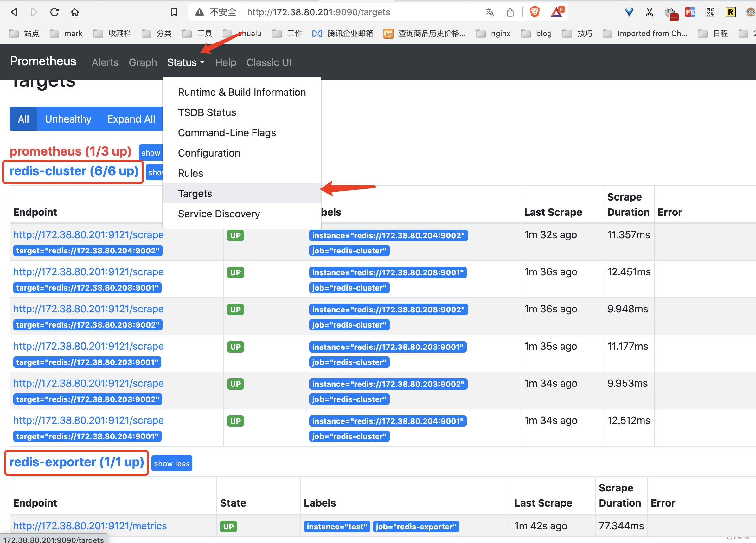Click the bookmark icon left of the address bar
The height and width of the screenshot is (543, 756).
click(x=174, y=12)
